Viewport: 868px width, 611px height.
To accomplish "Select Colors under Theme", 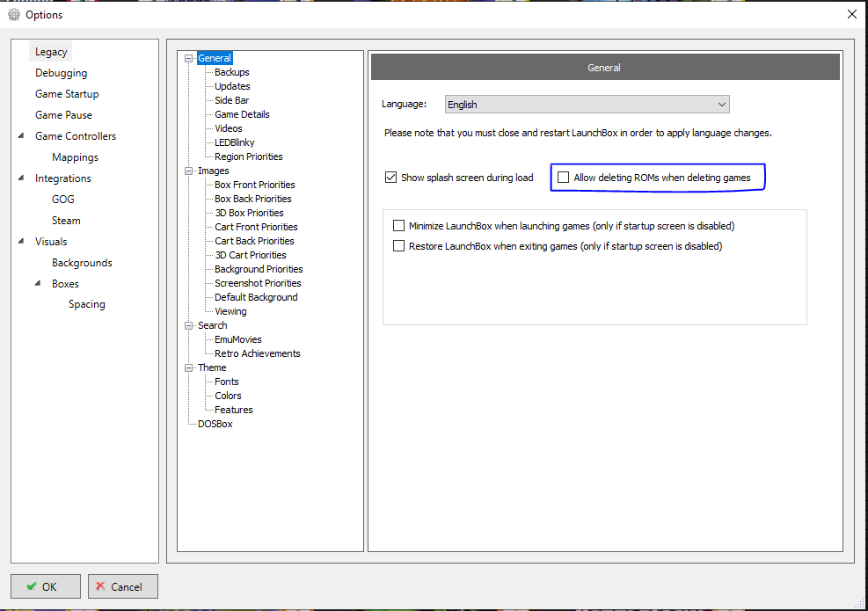I will coord(228,396).
